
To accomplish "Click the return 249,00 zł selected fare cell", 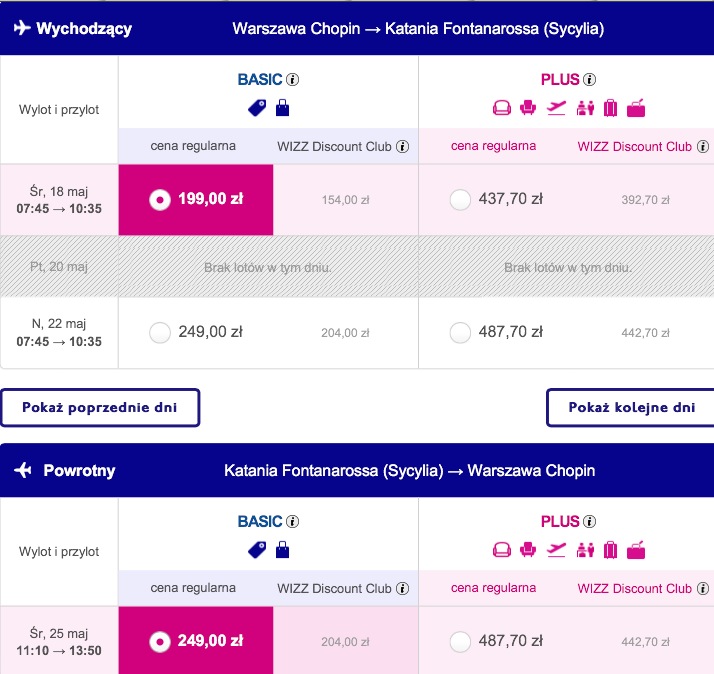I will pos(196,640).
